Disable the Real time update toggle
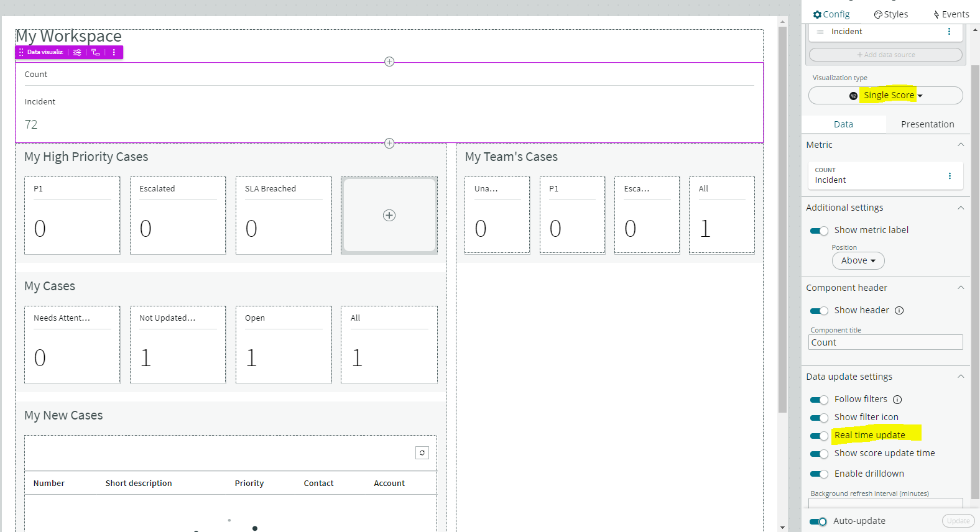This screenshot has width=980, height=532. coord(819,436)
